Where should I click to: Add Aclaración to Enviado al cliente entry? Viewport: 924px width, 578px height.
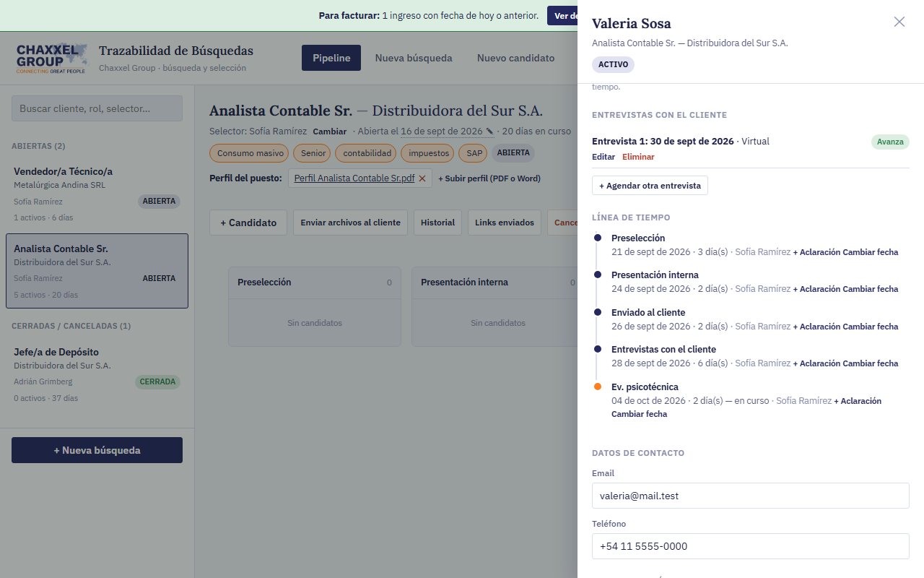click(816, 327)
